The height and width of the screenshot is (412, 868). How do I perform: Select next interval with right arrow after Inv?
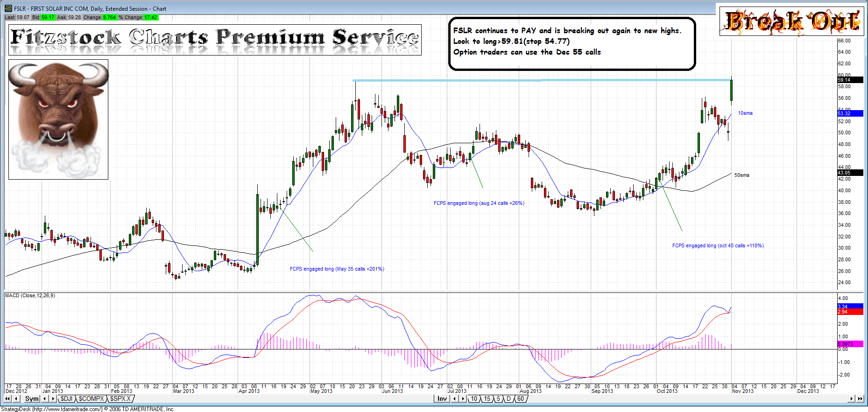(x=463, y=398)
